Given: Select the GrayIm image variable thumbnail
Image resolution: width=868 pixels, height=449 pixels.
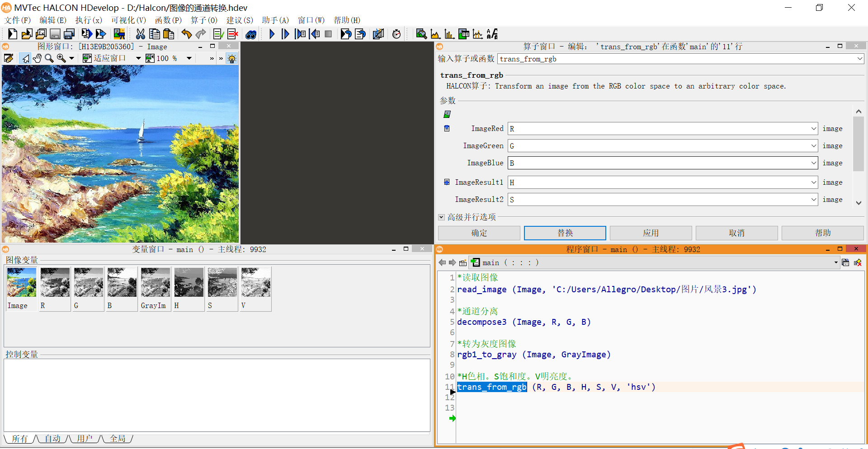Looking at the screenshot, I should coord(155,289).
